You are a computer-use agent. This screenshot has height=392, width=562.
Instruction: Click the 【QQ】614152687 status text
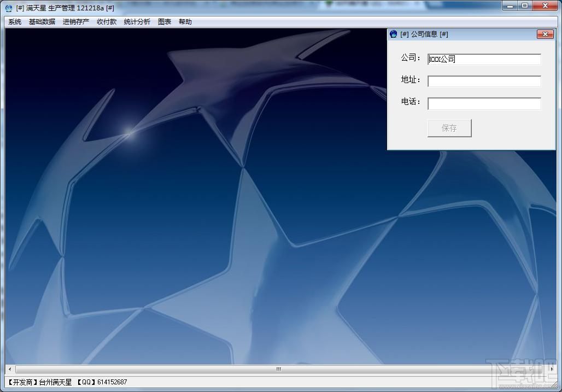(102, 382)
